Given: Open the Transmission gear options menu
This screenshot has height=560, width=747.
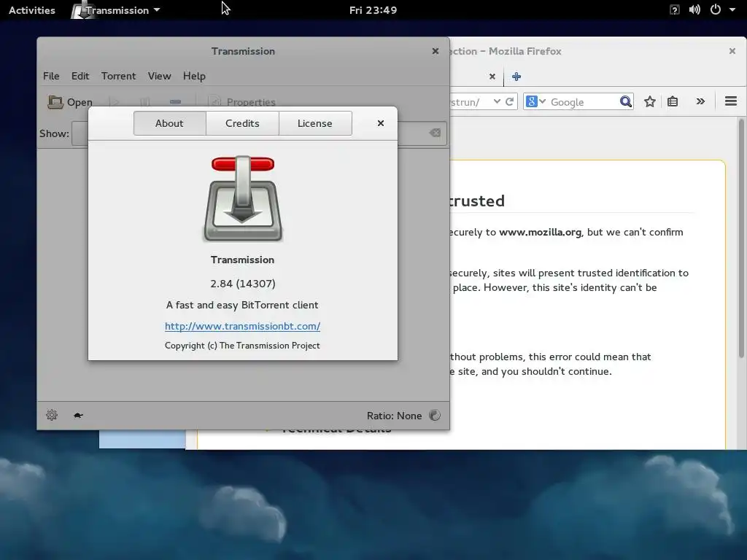Looking at the screenshot, I should [52, 415].
